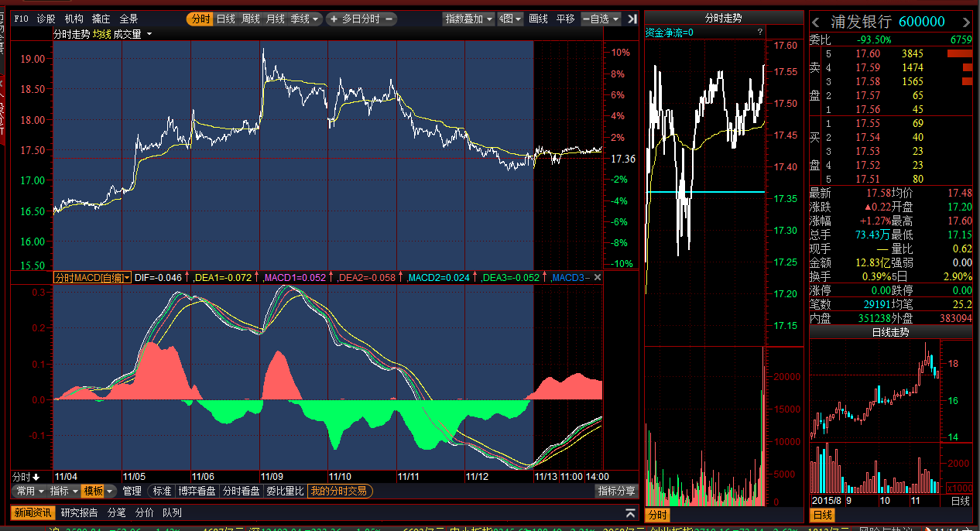Click next stock arrow beside 600000
Image resolution: width=980 pixels, height=531 pixels.
(x=965, y=22)
